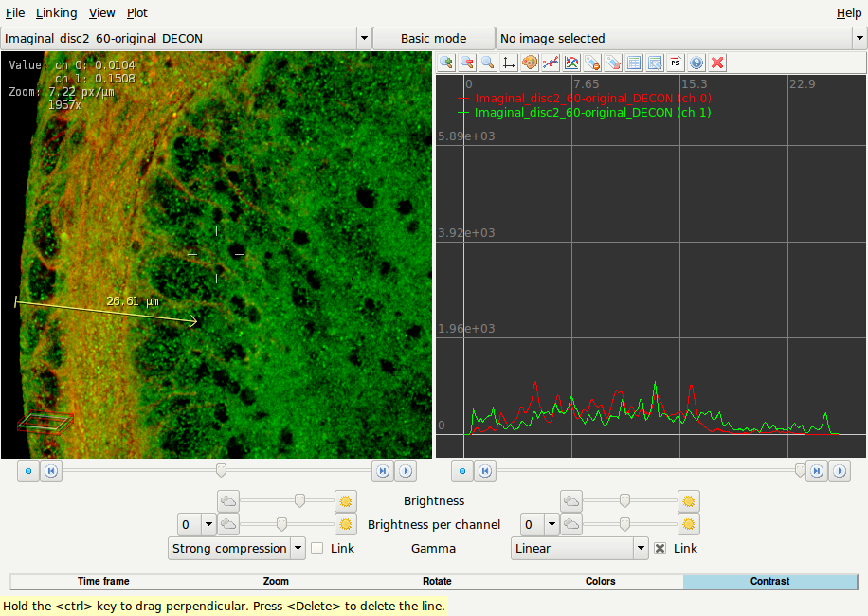The height and width of the screenshot is (616, 868).
Task: Click the zoom in plot icon
Action: tap(446, 63)
